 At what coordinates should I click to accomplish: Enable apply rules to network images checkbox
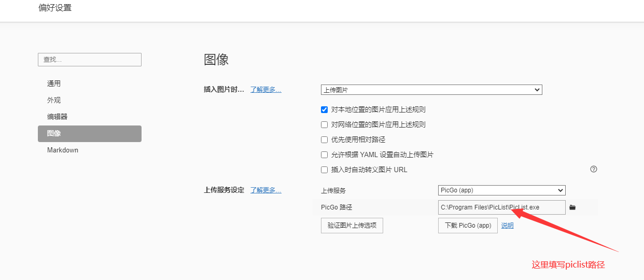(x=325, y=124)
